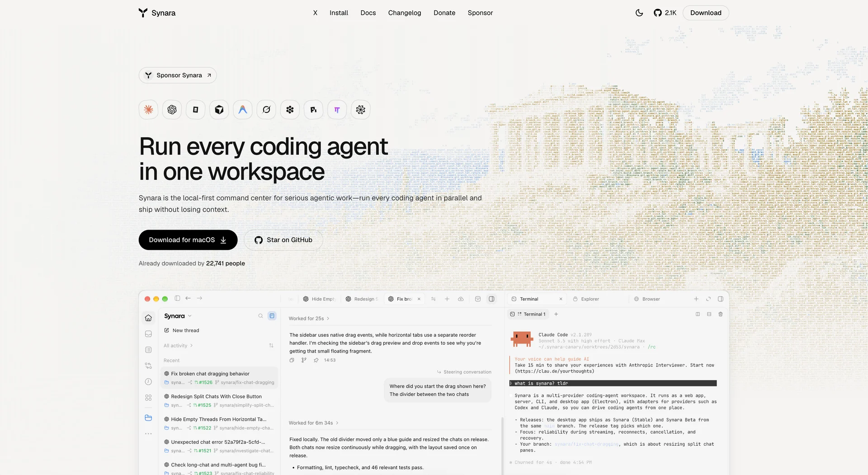Click the trash icon in terminal panel
Image resolution: width=868 pixels, height=475 pixels.
721,314
